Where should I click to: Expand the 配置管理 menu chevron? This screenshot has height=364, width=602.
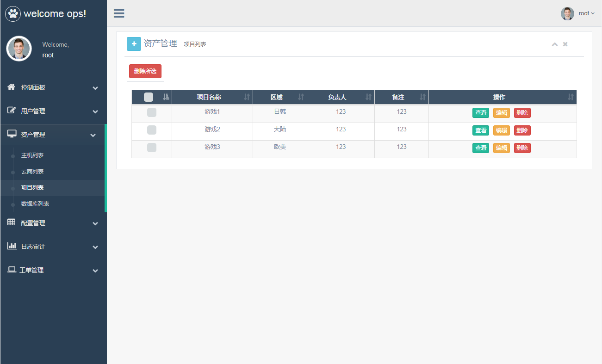(x=95, y=224)
